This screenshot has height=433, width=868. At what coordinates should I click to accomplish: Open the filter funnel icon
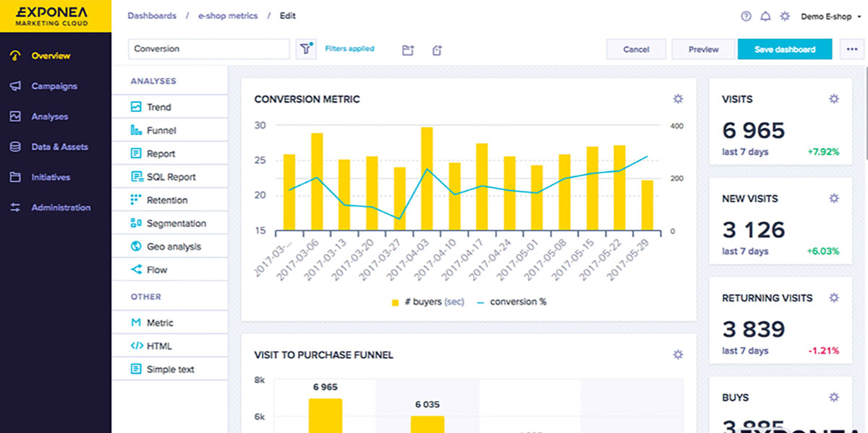(x=305, y=49)
